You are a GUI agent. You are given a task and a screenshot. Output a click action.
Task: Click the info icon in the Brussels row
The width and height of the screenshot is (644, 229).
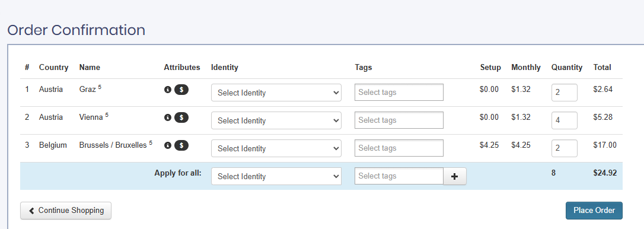(x=168, y=145)
